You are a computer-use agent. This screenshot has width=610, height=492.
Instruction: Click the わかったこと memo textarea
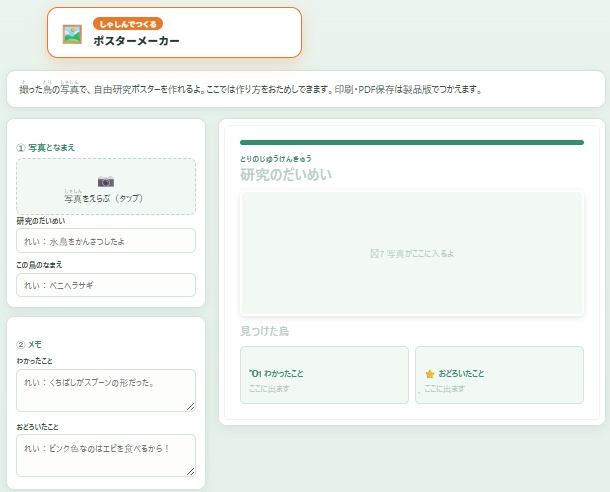click(106, 390)
